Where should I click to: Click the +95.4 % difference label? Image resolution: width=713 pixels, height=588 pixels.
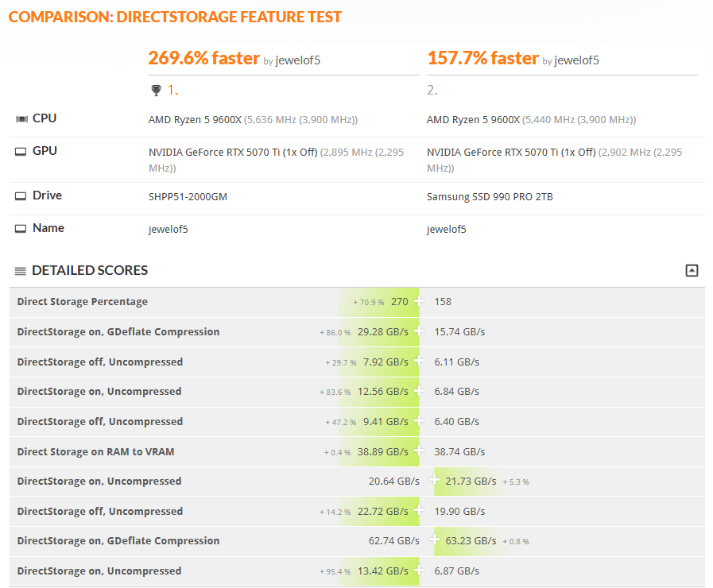tap(335, 571)
